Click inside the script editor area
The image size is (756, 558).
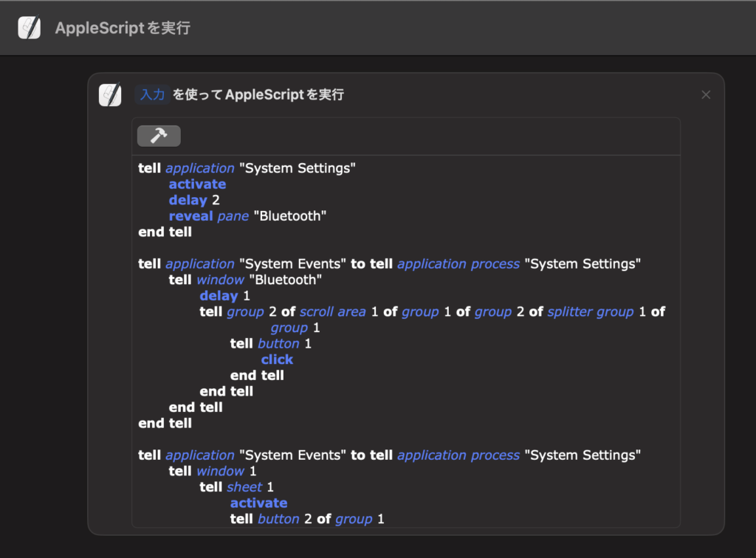(x=406, y=332)
